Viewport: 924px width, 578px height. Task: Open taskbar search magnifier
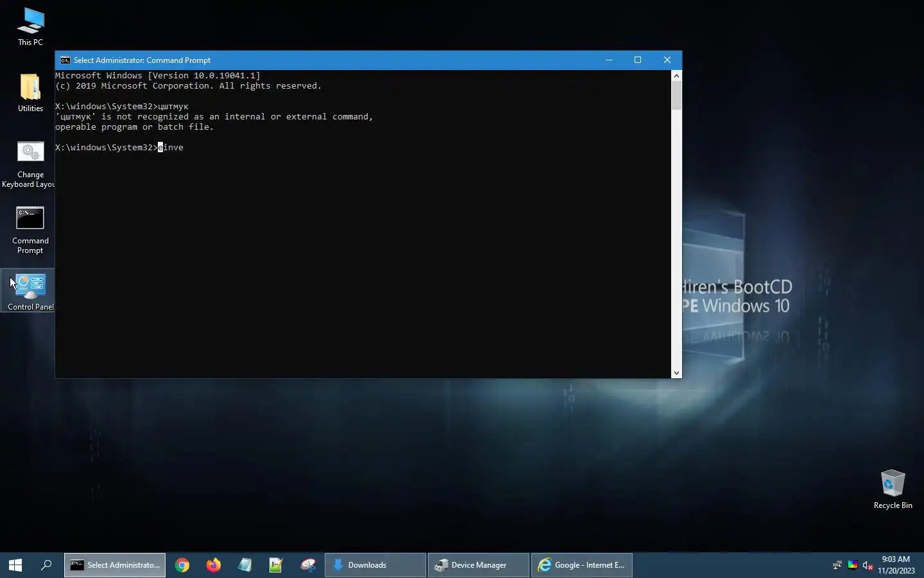pyautogui.click(x=46, y=565)
